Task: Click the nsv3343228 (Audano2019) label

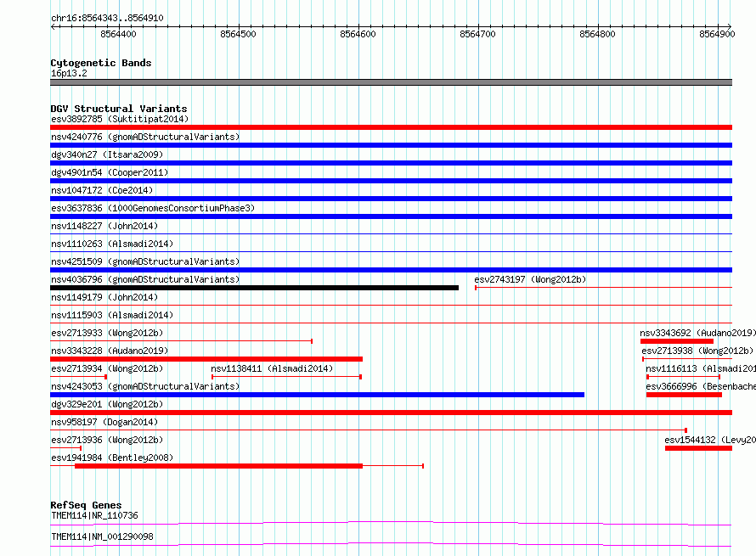Action: [x=110, y=351]
